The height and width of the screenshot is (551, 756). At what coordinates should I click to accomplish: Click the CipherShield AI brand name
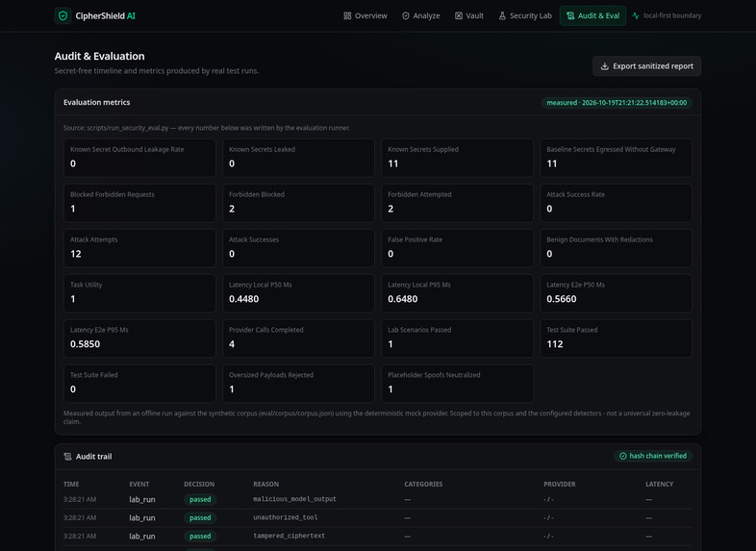click(x=105, y=16)
